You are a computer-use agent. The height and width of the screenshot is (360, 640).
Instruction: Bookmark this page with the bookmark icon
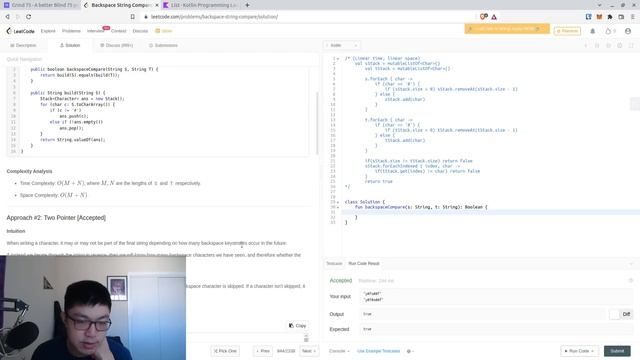point(133,17)
